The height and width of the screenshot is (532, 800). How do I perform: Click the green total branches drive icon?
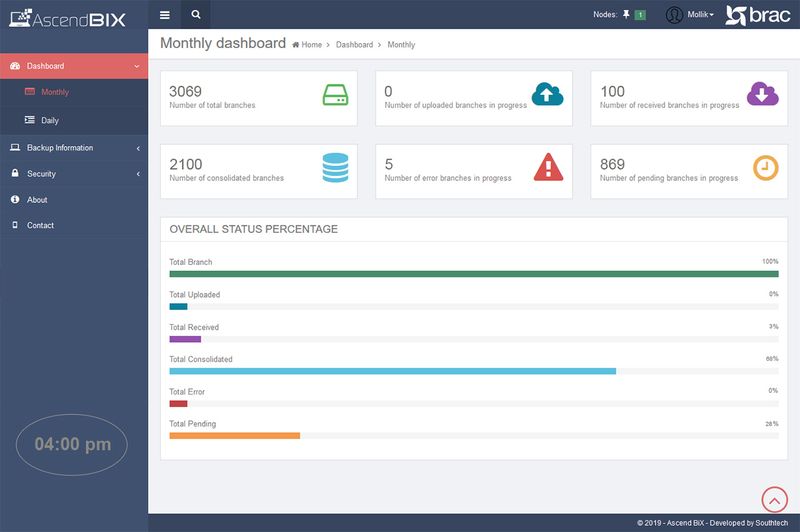335,95
